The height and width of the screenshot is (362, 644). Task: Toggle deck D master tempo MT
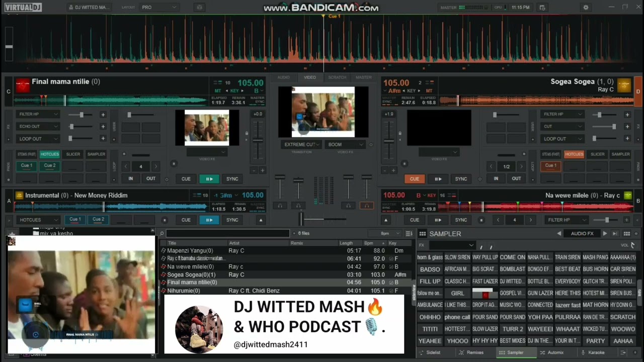pos(429,91)
